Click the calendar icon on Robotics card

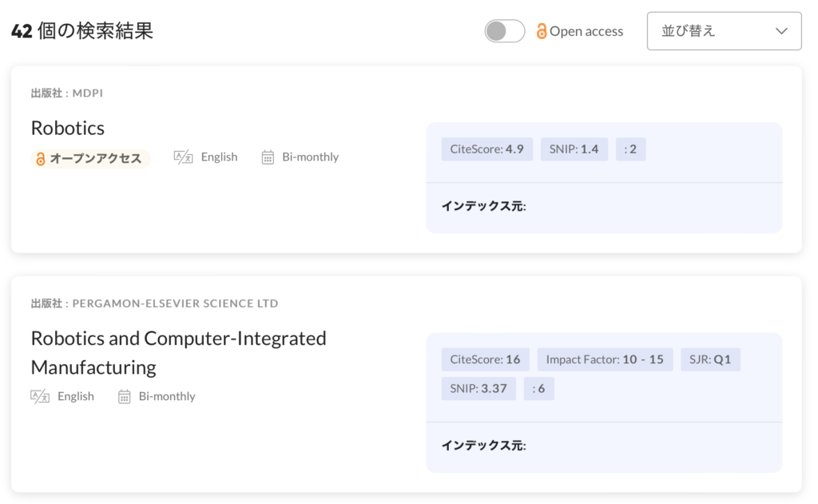coord(268,157)
